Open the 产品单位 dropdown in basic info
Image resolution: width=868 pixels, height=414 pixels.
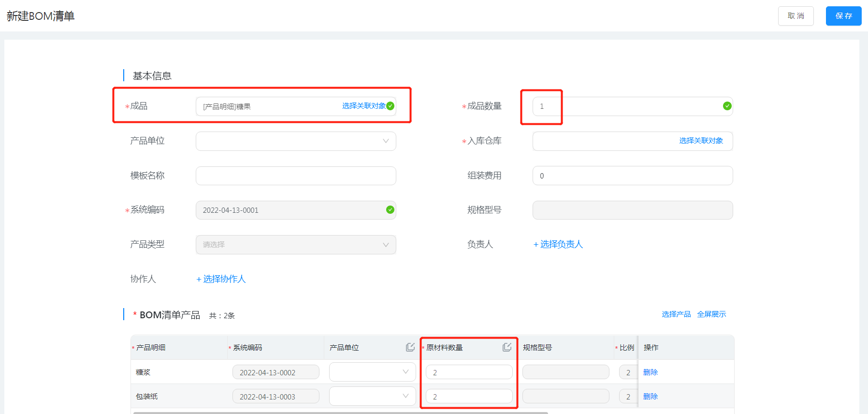pos(296,141)
